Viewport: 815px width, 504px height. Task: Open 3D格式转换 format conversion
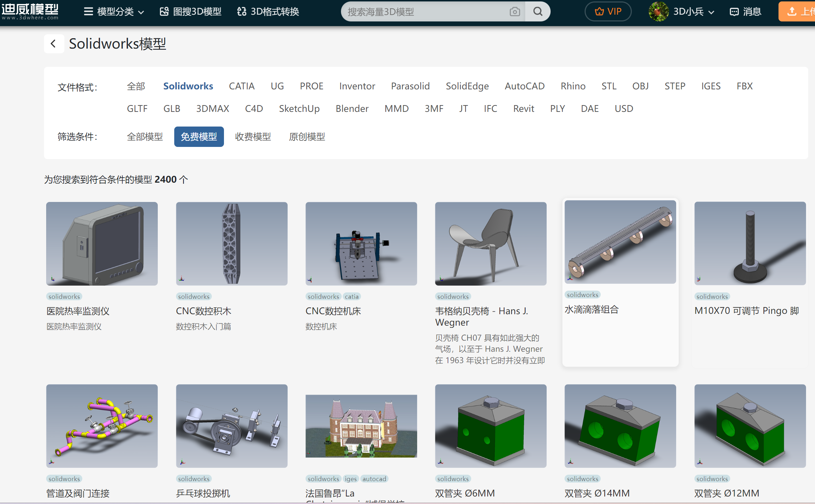268,12
